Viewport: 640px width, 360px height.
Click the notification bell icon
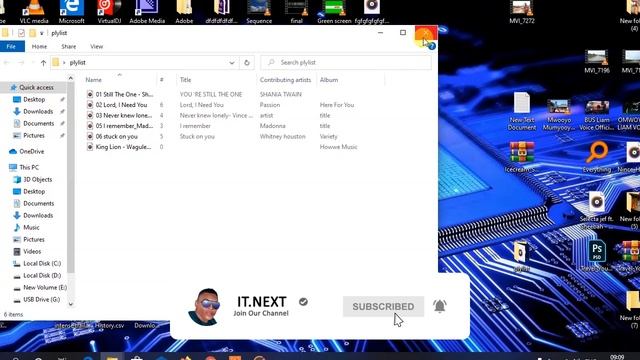(x=440, y=306)
